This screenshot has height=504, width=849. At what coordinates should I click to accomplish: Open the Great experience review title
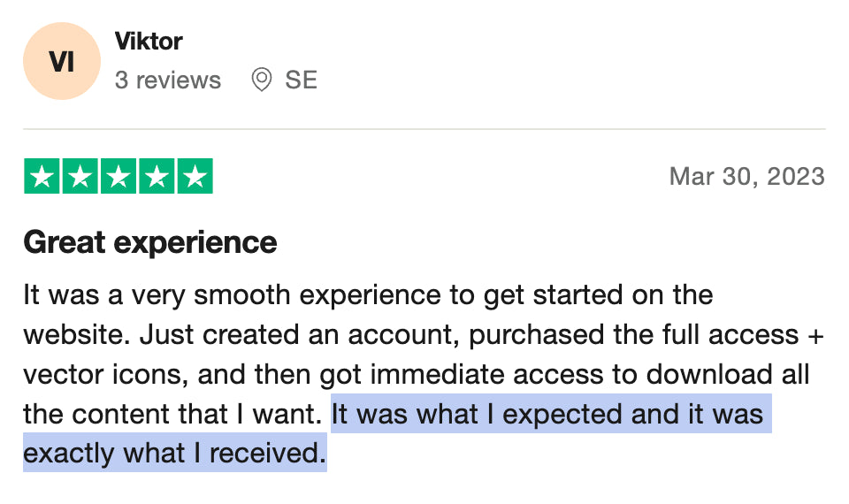click(x=150, y=242)
